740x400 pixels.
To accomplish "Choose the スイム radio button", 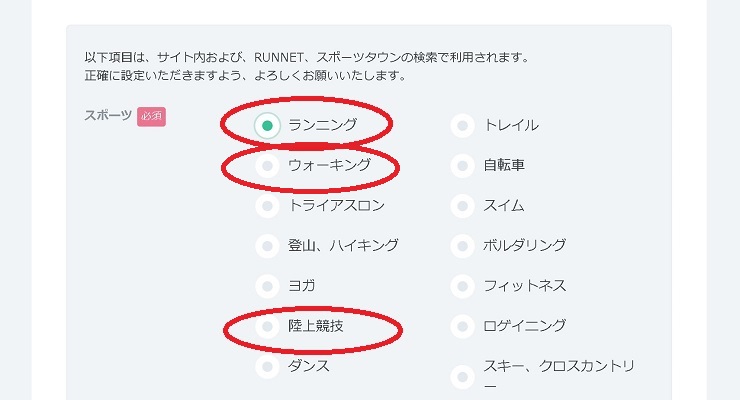I will coord(462,206).
